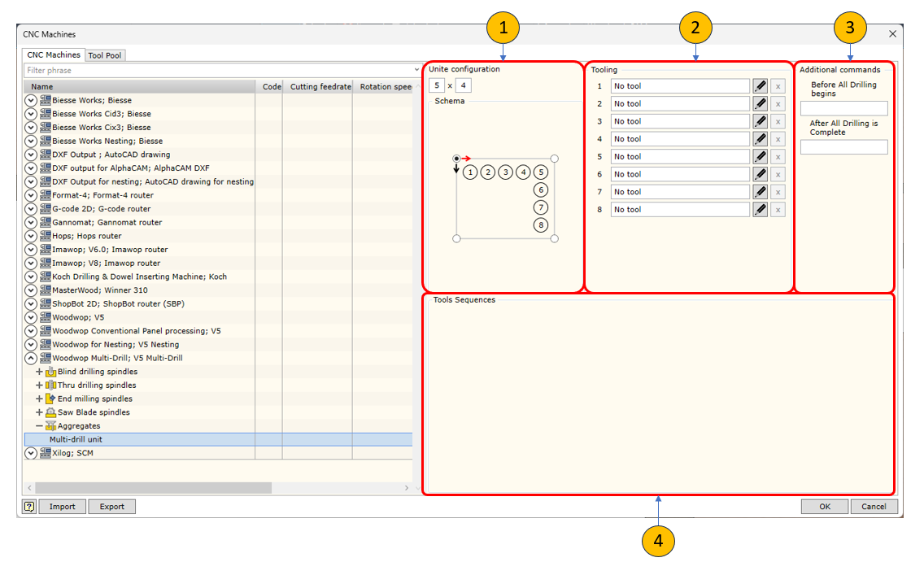Expand DXF Output; AutoCAD drawing
Screen dimensions: 924x562
point(31,155)
